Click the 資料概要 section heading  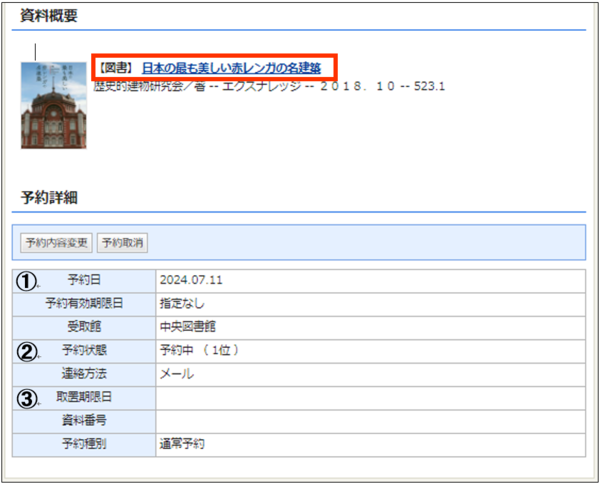pyautogui.click(x=49, y=15)
